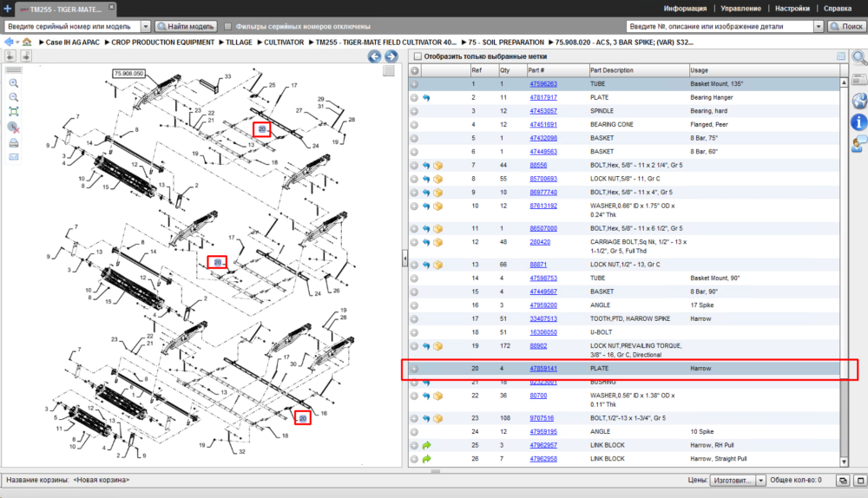Expand the right navigation panel
868x498 pixels.
tap(26, 56)
